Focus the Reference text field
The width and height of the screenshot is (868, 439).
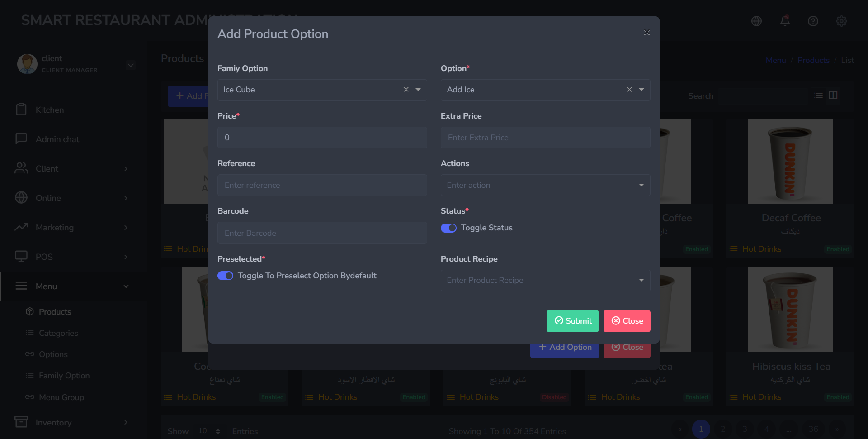click(322, 185)
